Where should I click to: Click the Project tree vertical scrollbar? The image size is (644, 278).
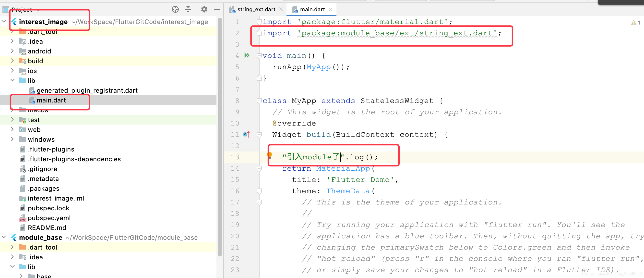click(x=220, y=136)
